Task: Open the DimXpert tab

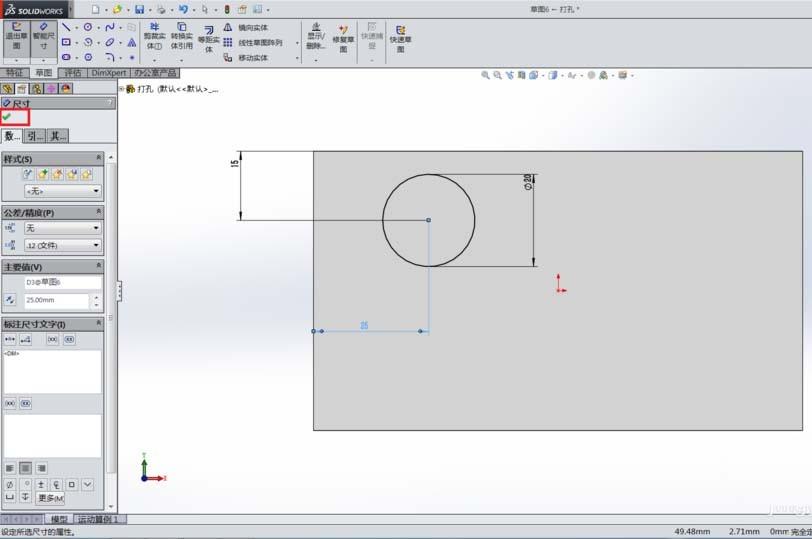Action: tap(109, 73)
